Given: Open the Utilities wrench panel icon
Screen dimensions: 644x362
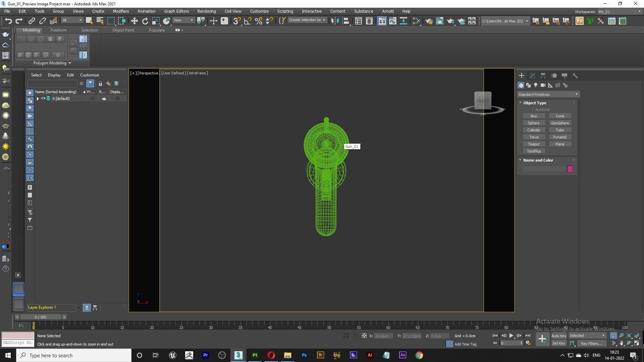Looking at the screenshot, I should (575, 76).
